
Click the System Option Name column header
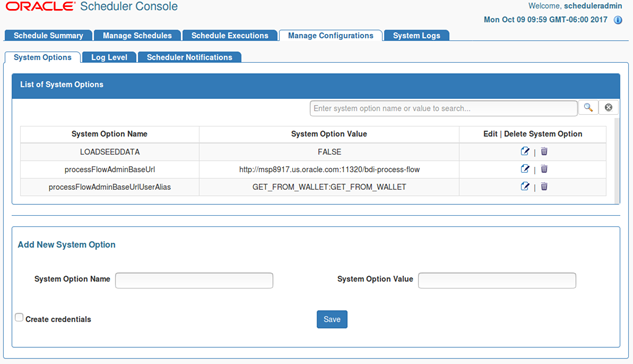[x=109, y=134]
